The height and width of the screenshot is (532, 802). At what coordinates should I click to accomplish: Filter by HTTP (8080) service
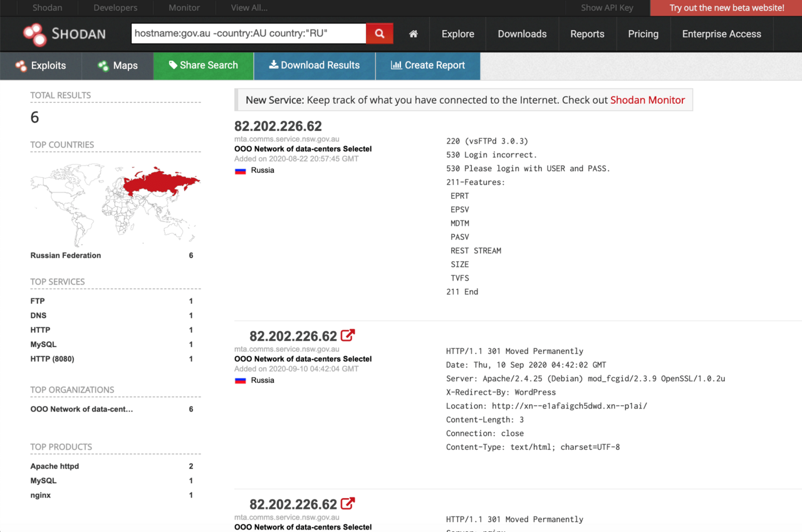[52, 359]
